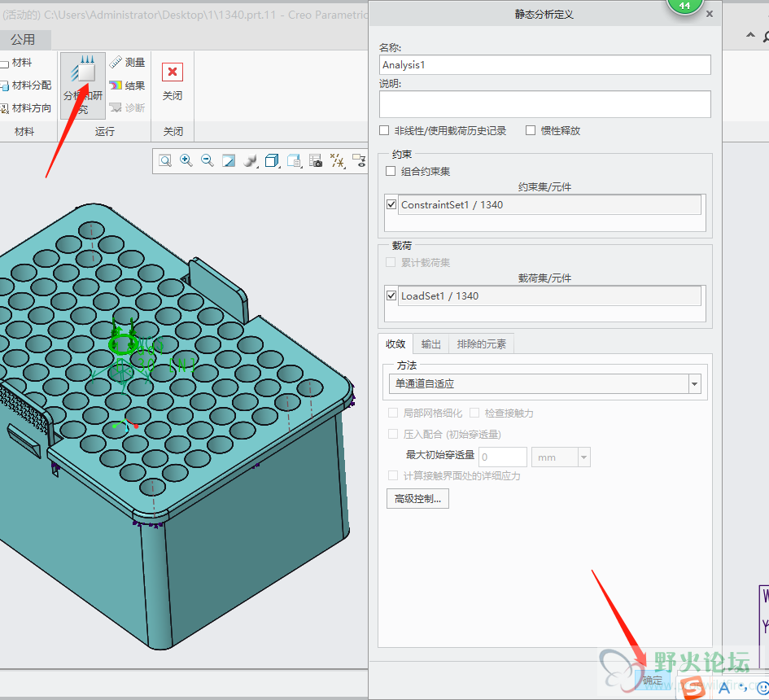Toggle the Sogou punctuation mode icon
Viewport: 769px width, 700px height.
(x=744, y=687)
